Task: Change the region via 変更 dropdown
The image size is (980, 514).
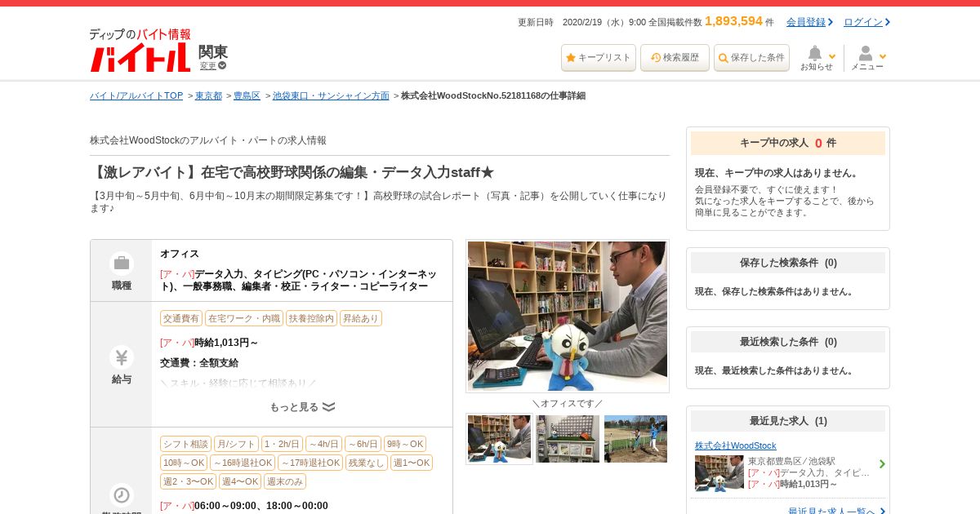Action: 213,66
